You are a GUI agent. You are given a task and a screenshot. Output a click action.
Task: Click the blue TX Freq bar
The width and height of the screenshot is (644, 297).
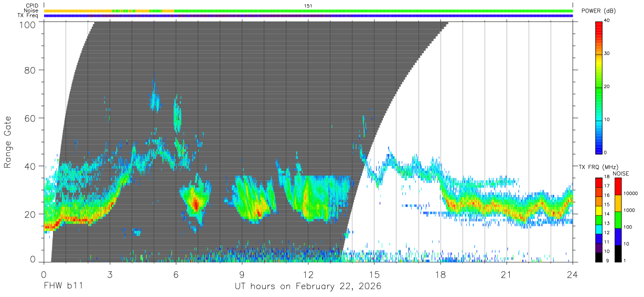pos(308,16)
